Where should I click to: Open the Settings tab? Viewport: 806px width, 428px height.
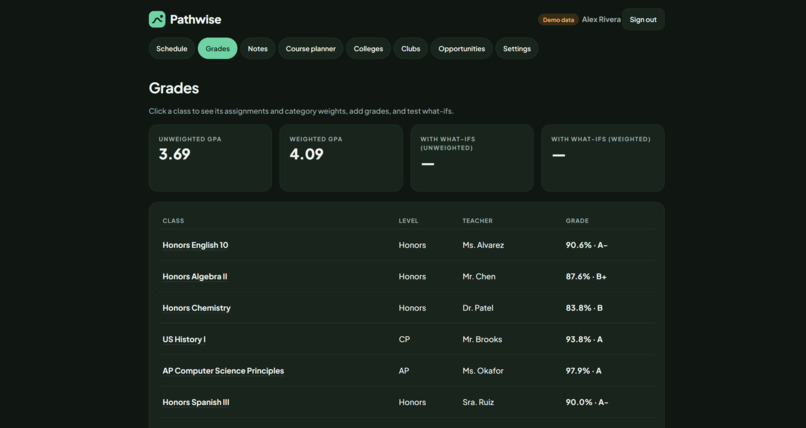coord(517,48)
